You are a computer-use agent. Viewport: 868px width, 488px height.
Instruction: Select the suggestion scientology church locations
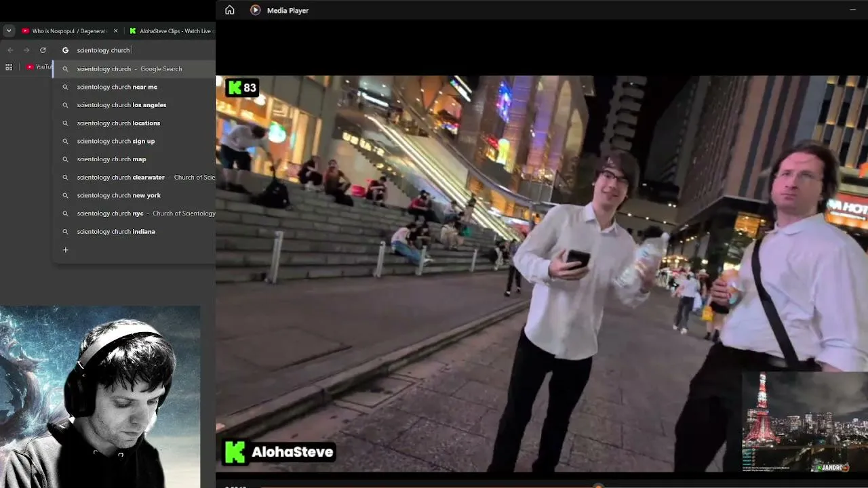[134, 123]
